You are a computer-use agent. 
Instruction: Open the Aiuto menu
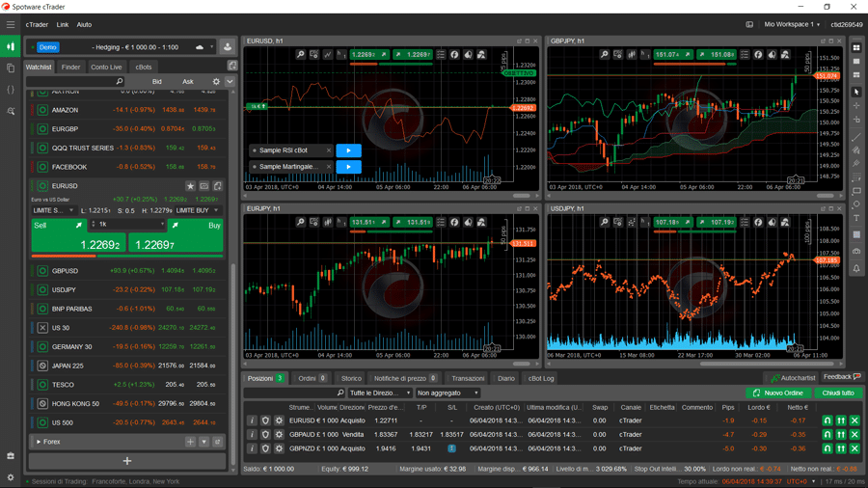click(84, 24)
